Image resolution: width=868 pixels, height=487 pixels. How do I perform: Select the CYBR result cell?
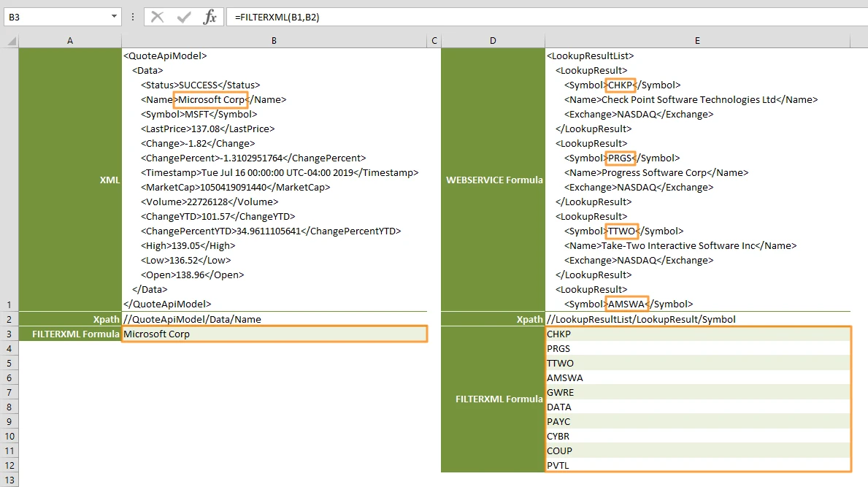pos(697,436)
